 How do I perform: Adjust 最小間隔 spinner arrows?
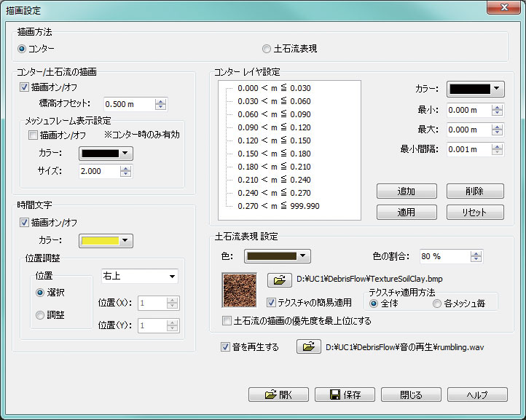pos(497,149)
